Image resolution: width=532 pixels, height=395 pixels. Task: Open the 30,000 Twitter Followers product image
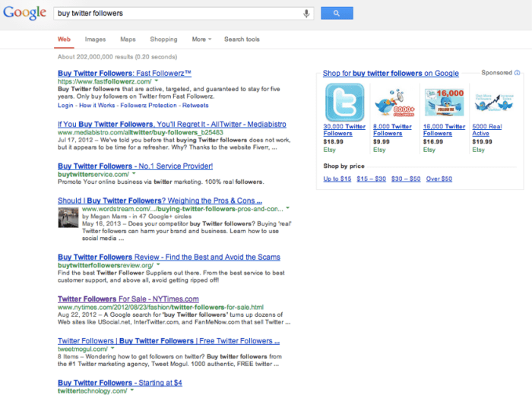[x=344, y=103]
